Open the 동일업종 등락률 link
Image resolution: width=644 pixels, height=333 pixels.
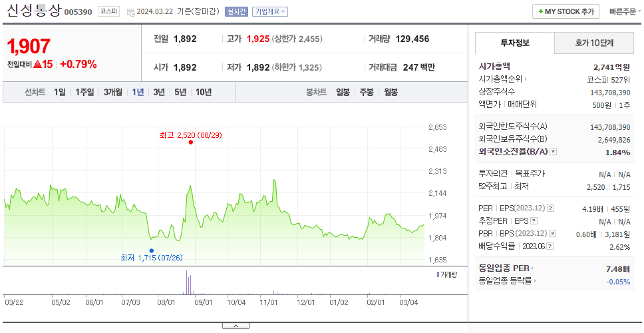[x=505, y=281]
